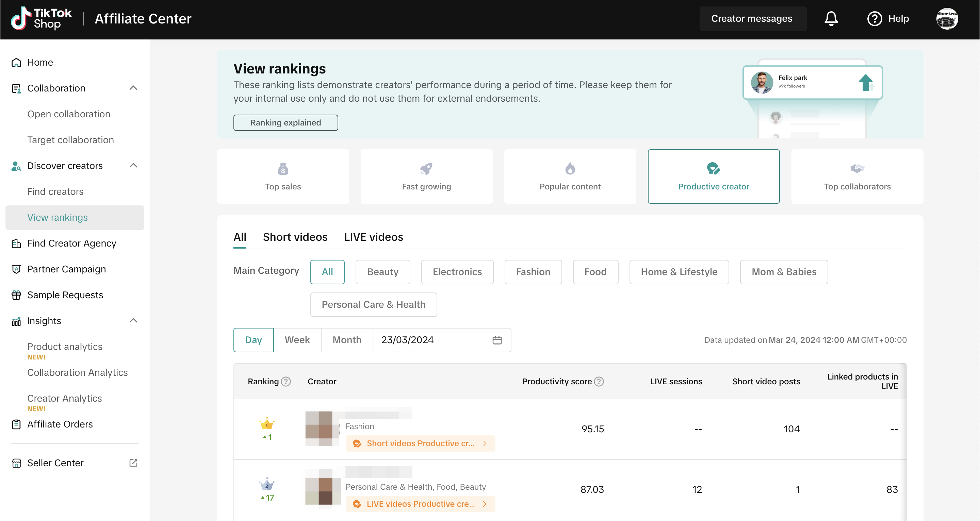Image resolution: width=980 pixels, height=521 pixels.
Task: Open Creator messages button
Action: (752, 18)
